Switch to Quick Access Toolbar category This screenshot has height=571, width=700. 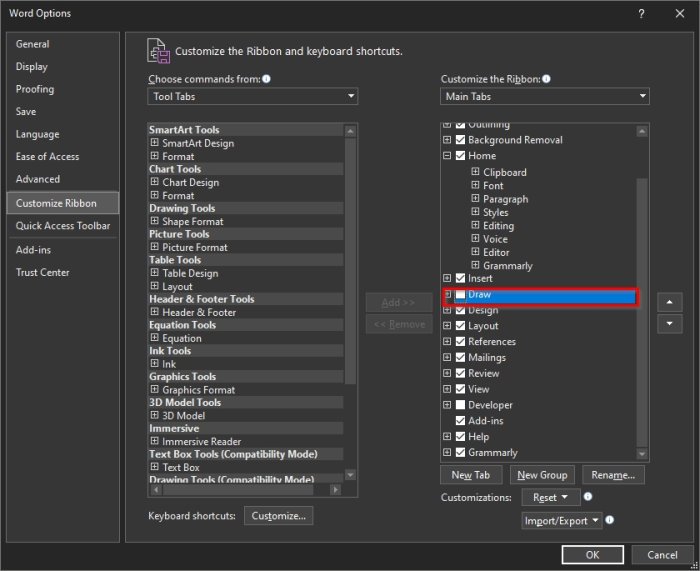[63, 226]
